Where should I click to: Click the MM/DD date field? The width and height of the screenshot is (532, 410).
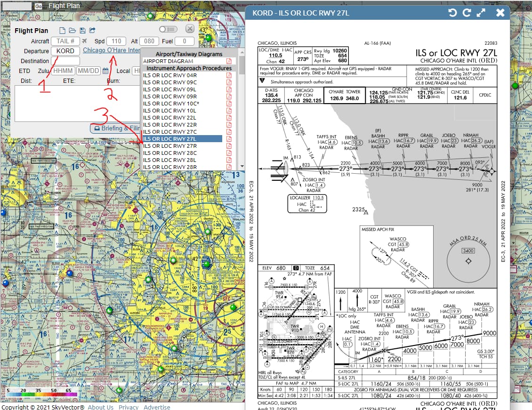[88, 71]
